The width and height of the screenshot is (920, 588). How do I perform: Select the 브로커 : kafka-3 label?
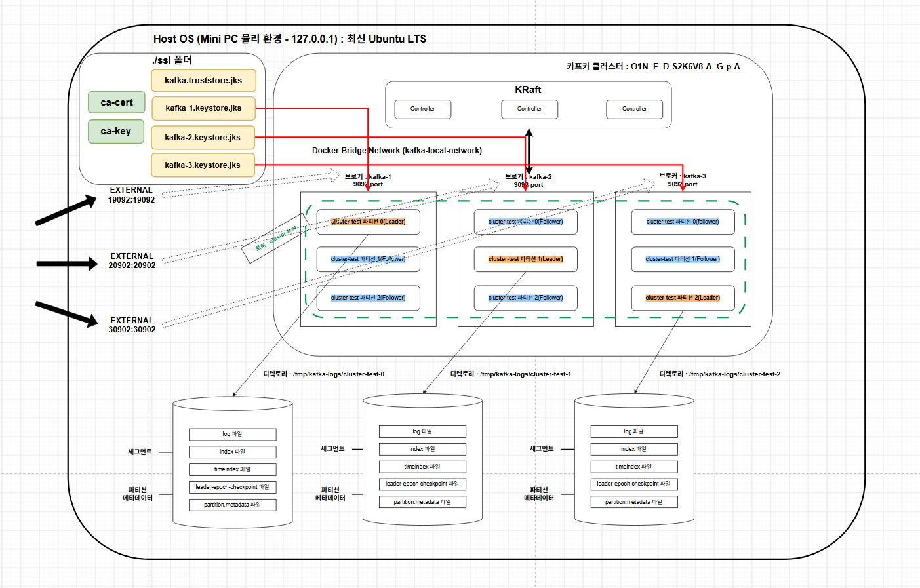tap(683, 180)
